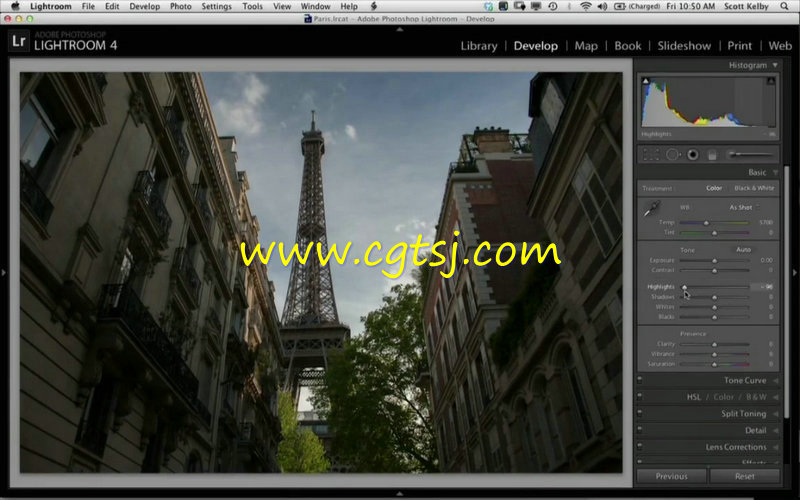Open the Window menu
Image resolution: width=800 pixels, height=500 pixels.
click(x=315, y=6)
